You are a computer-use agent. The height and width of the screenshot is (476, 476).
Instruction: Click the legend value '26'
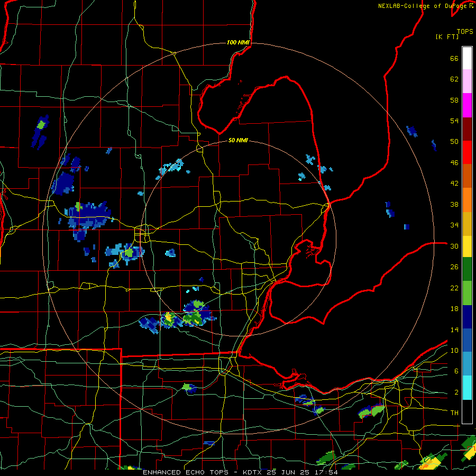click(454, 267)
